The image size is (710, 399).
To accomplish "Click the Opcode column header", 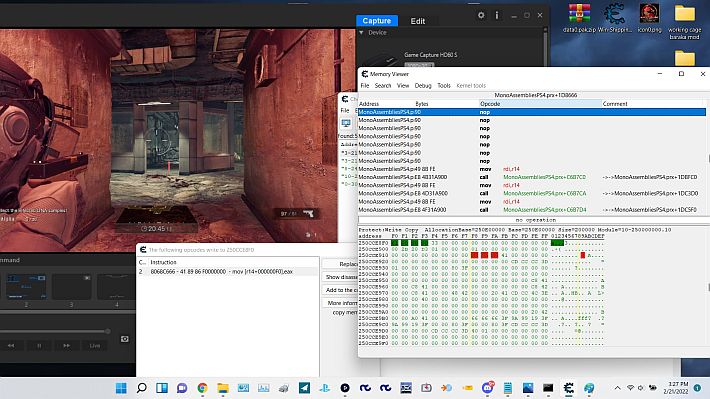I will (x=540, y=104).
